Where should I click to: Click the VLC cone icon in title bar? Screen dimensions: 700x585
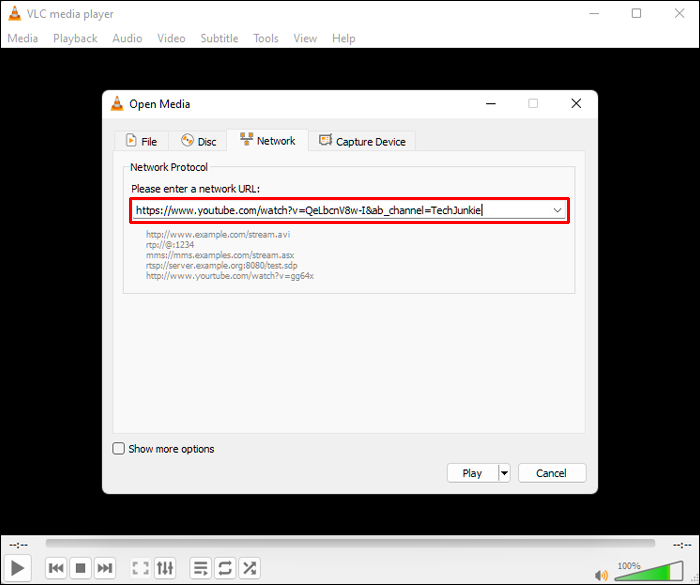point(15,13)
